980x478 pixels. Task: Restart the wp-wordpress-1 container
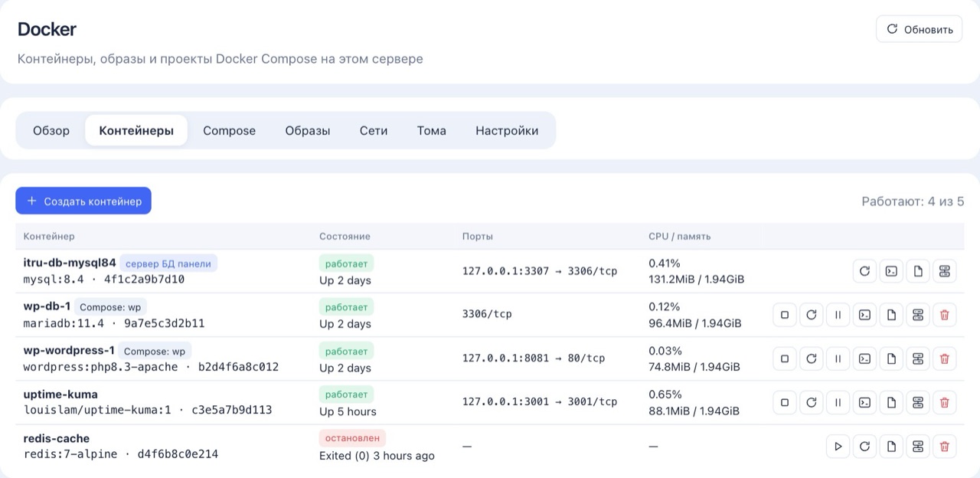click(x=812, y=358)
